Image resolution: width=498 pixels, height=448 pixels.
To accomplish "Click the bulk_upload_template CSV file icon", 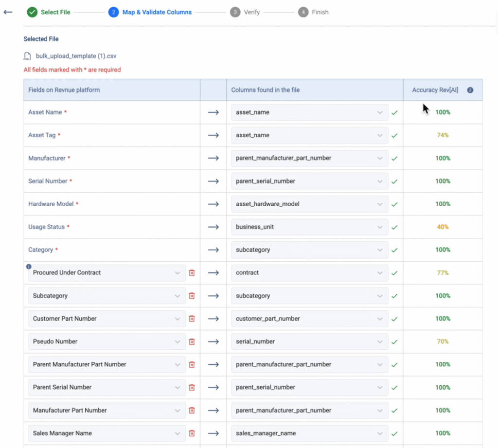I will point(27,56).
